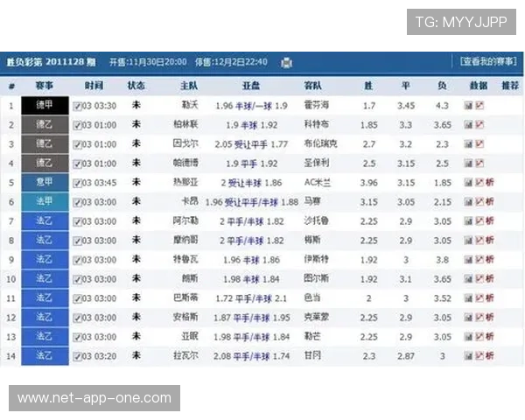The image size is (525, 420).
Task: Click the 数据 column header
Action: [479, 86]
